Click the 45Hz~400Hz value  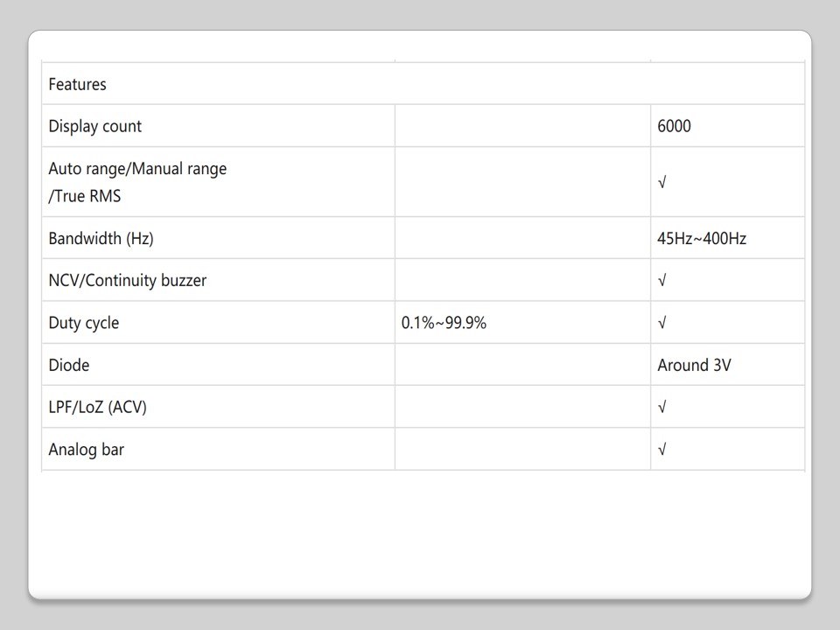click(702, 238)
